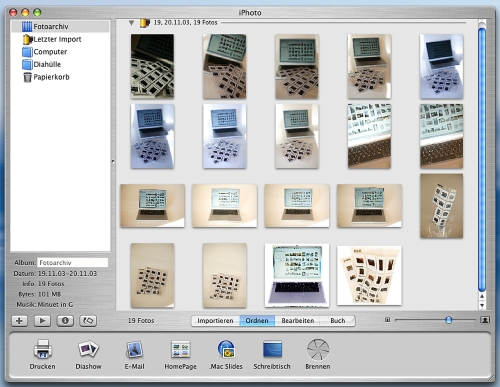Switch to the Bearbeiten tab

click(x=298, y=321)
